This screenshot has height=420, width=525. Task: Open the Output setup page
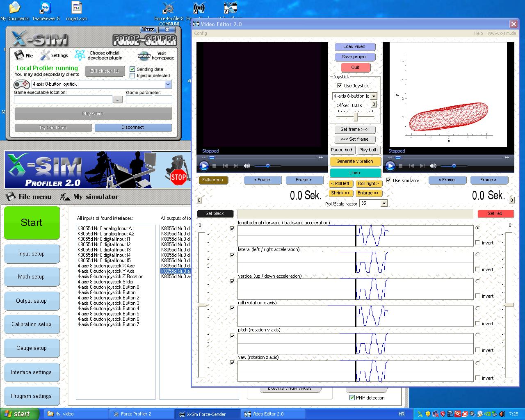tap(32, 301)
